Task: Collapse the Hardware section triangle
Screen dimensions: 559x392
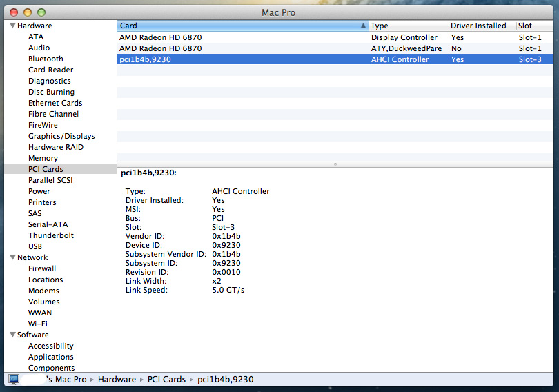Action: pos(13,26)
